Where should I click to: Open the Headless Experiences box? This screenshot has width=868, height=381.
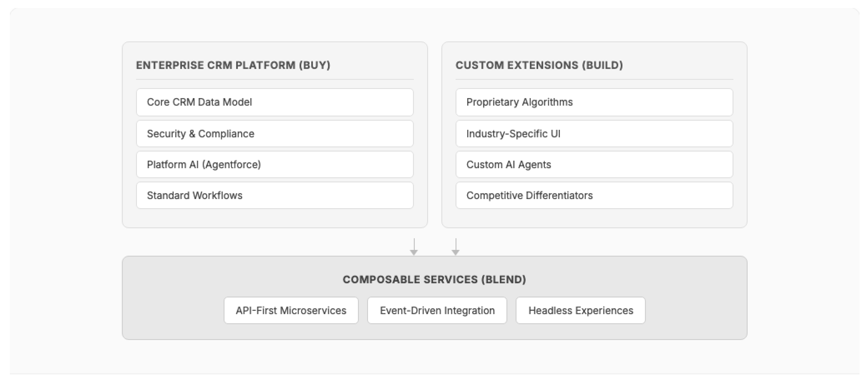[581, 310]
